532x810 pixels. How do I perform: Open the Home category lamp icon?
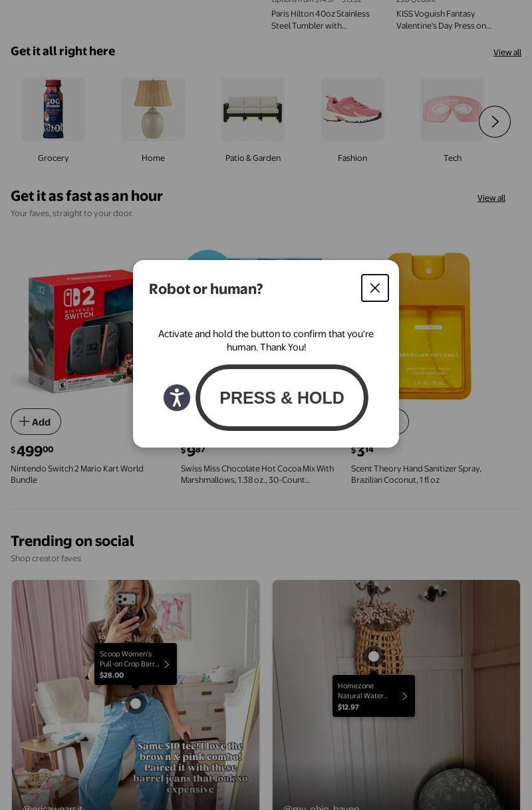pyautogui.click(x=153, y=109)
